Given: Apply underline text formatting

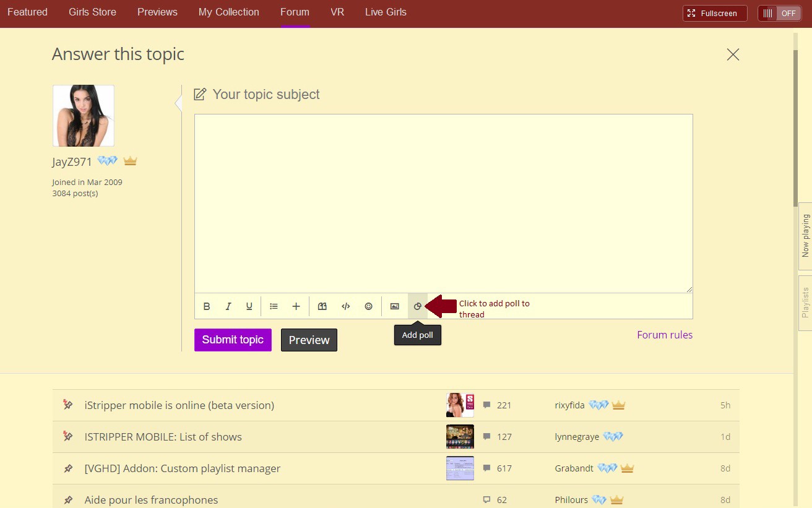Looking at the screenshot, I should [x=249, y=306].
